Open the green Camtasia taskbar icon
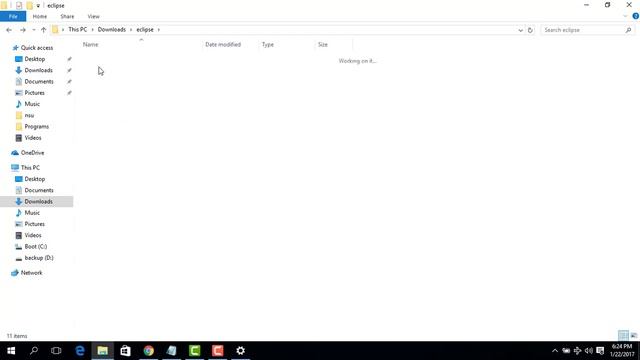640x360 pixels. [x=195, y=351]
